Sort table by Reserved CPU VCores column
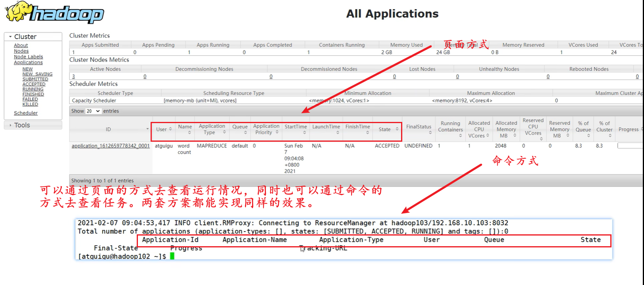The image size is (644, 285). point(533,129)
